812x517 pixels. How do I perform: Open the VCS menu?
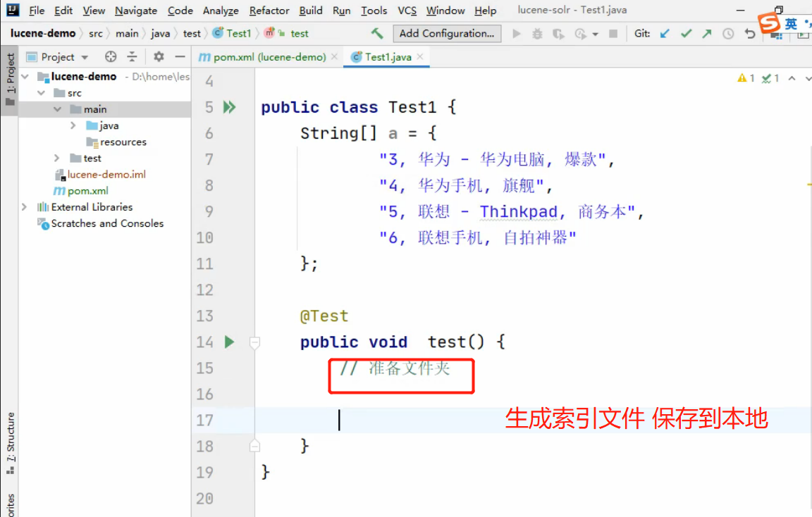pyautogui.click(x=407, y=11)
